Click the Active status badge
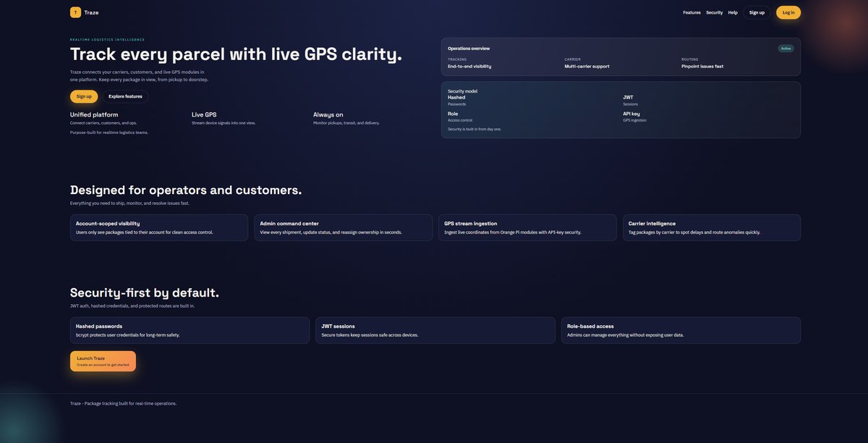Screen dimensions: 868x443 point(786,48)
